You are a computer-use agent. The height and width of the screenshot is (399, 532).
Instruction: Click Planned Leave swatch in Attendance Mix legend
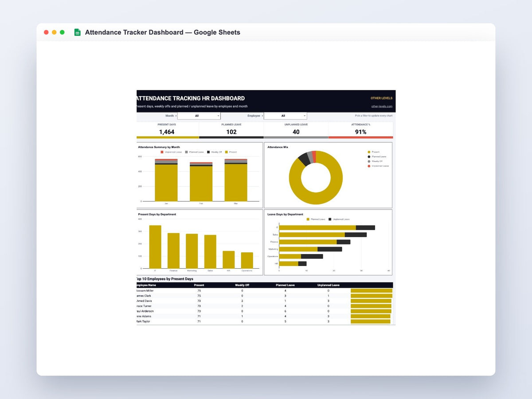(x=369, y=156)
